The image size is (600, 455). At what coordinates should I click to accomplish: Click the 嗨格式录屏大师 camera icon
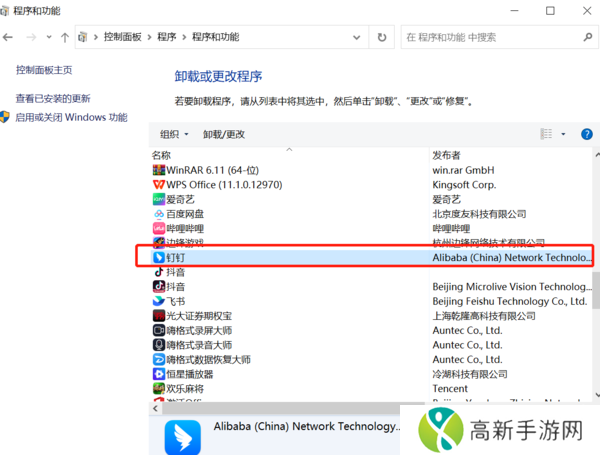(x=158, y=330)
